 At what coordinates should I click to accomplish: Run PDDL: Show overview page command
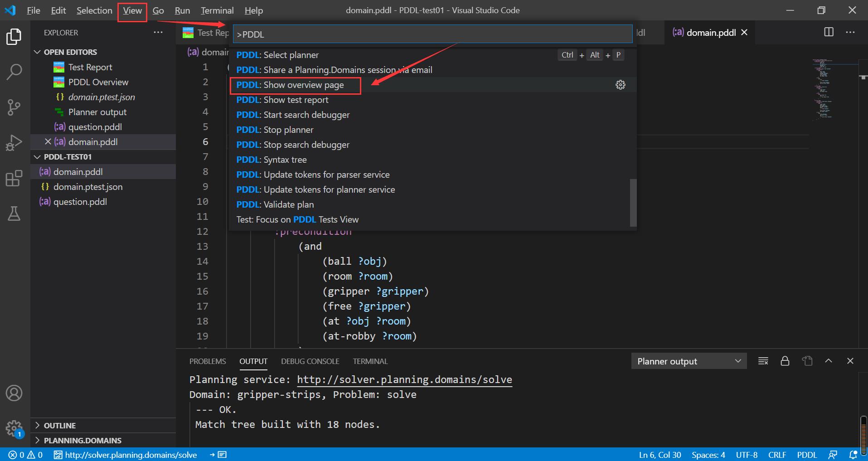pos(432,85)
